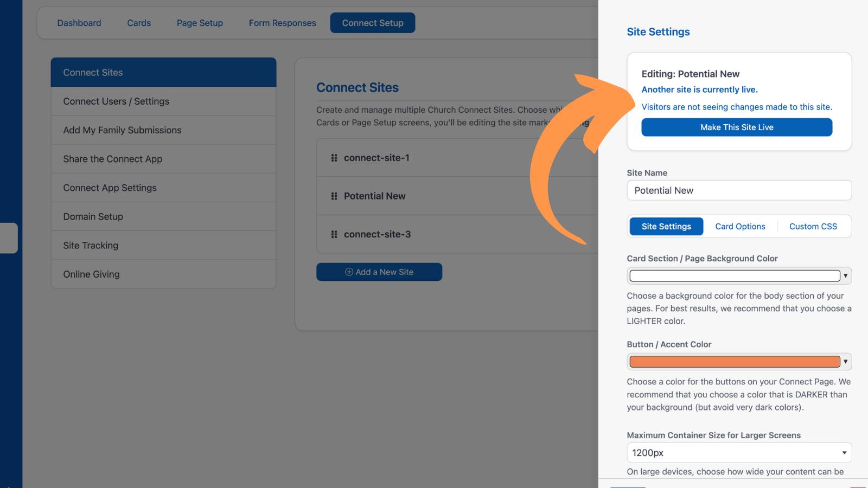Viewport: 868px width, 488px height.
Task: Open Share the Connect App
Action: [x=163, y=159]
